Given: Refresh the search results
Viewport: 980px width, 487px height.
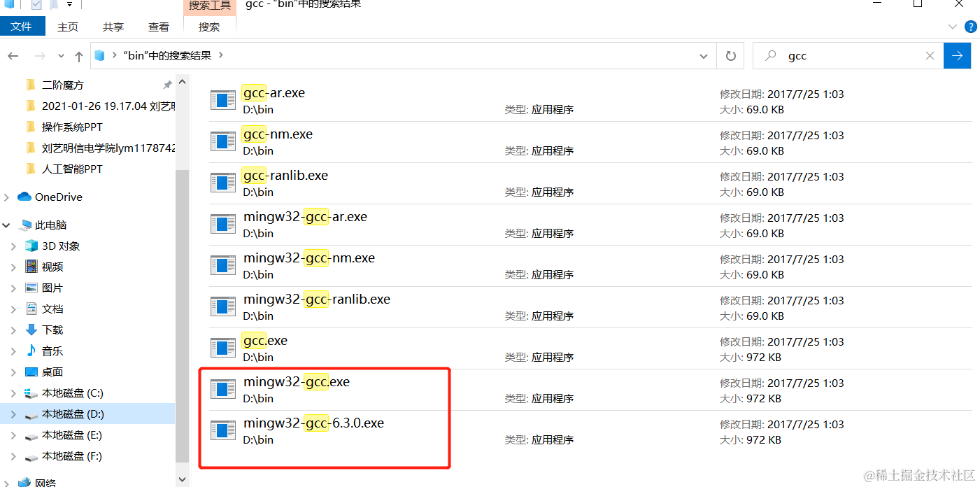Looking at the screenshot, I should [731, 56].
